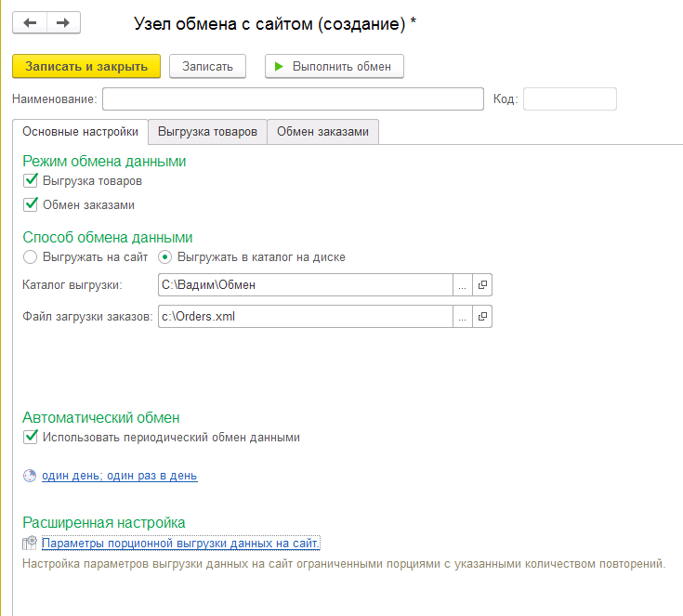Click the back navigation arrow
Viewport: 683px width, 616px height.
(x=30, y=23)
